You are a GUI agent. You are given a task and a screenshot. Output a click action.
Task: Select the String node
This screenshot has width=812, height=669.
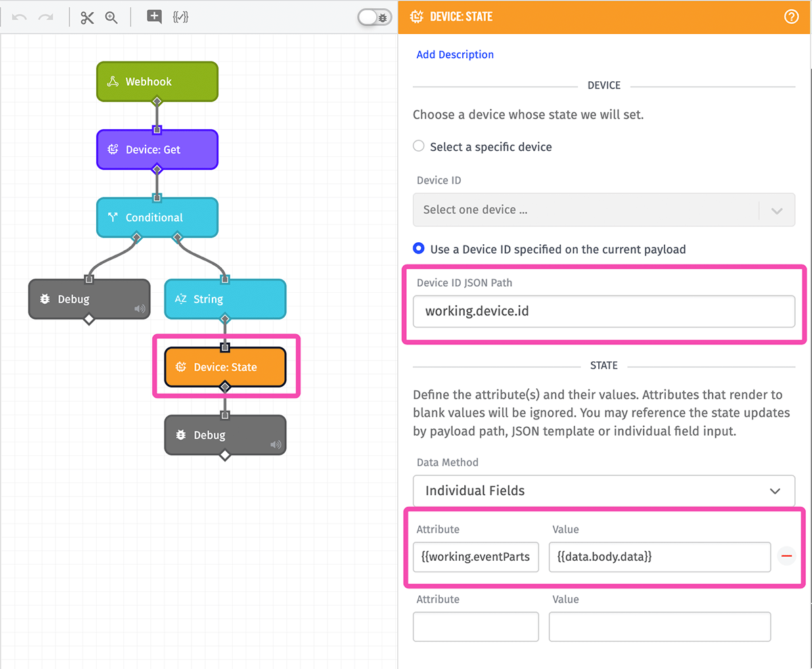225,299
